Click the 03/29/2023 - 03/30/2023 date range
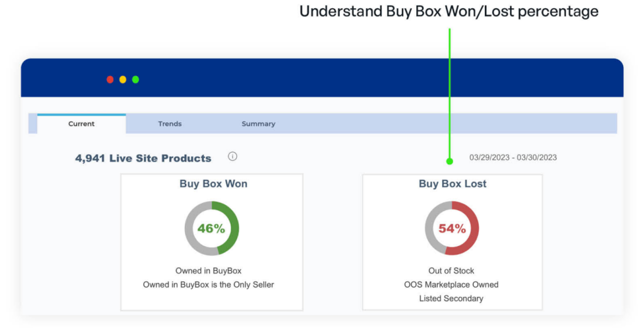 click(x=513, y=157)
